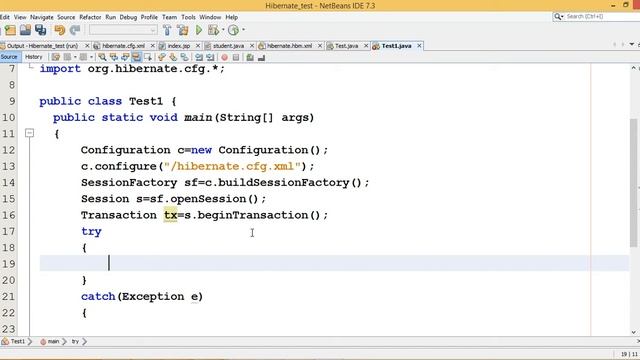640x360 pixels.
Task: Click the "/hibernate.cfg.xml" string literal
Action: point(232,166)
